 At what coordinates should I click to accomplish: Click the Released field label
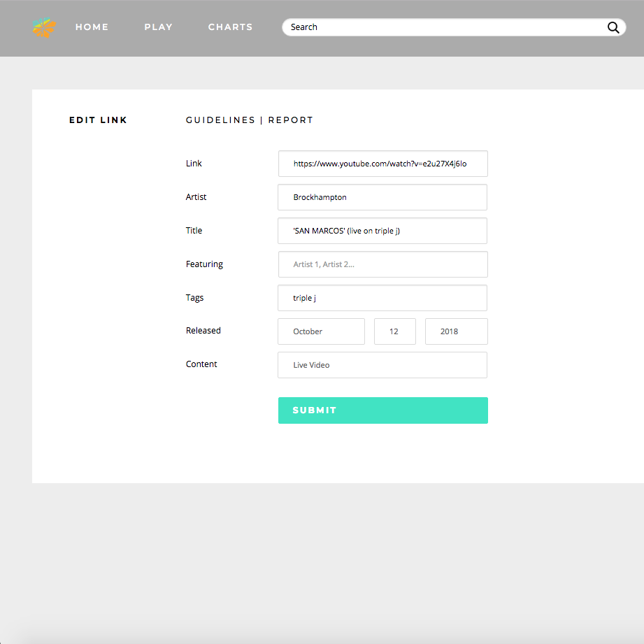coord(203,330)
